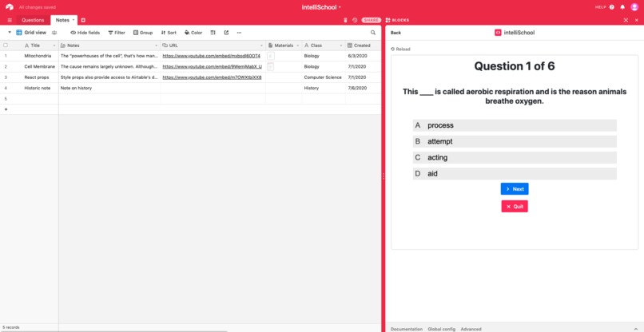Open the Materials column dropdown arrow
This screenshot has height=332, width=644.
coord(298,45)
